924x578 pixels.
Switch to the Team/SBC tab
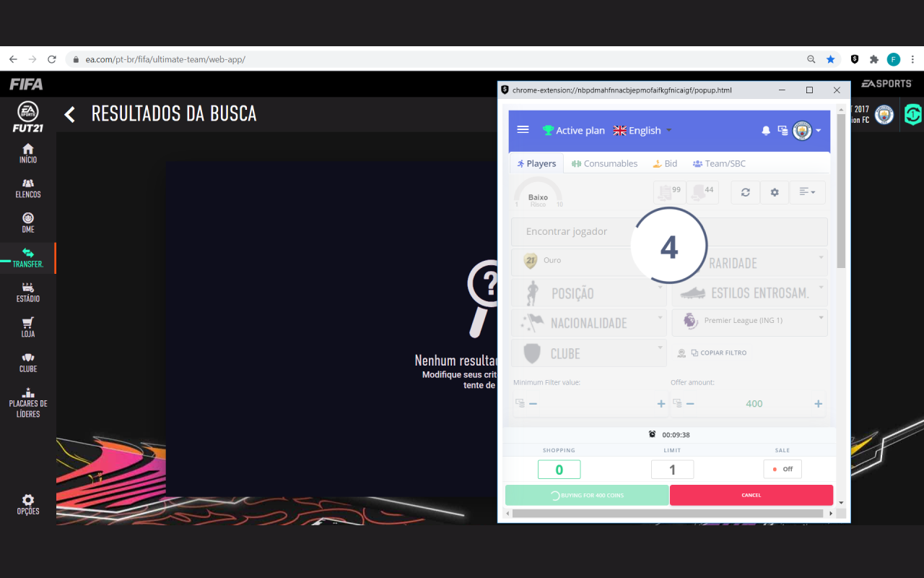[719, 163]
